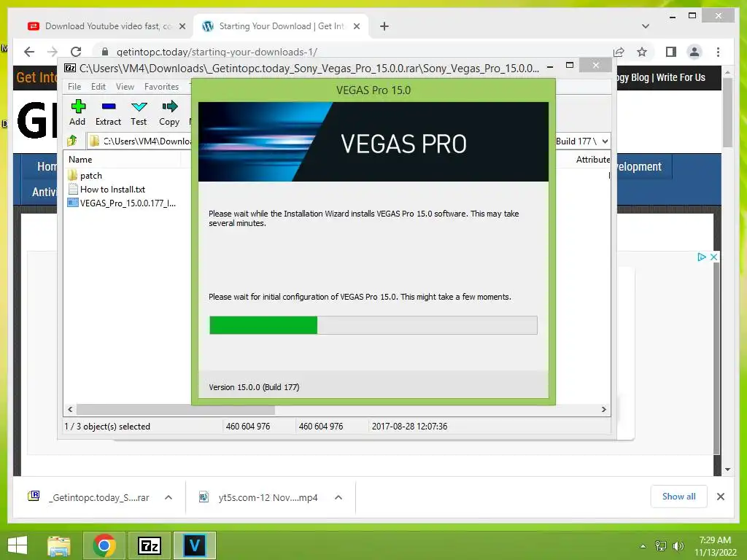This screenshot has height=560, width=747.
Task: Bookmark this page with the star
Action: 642,52
